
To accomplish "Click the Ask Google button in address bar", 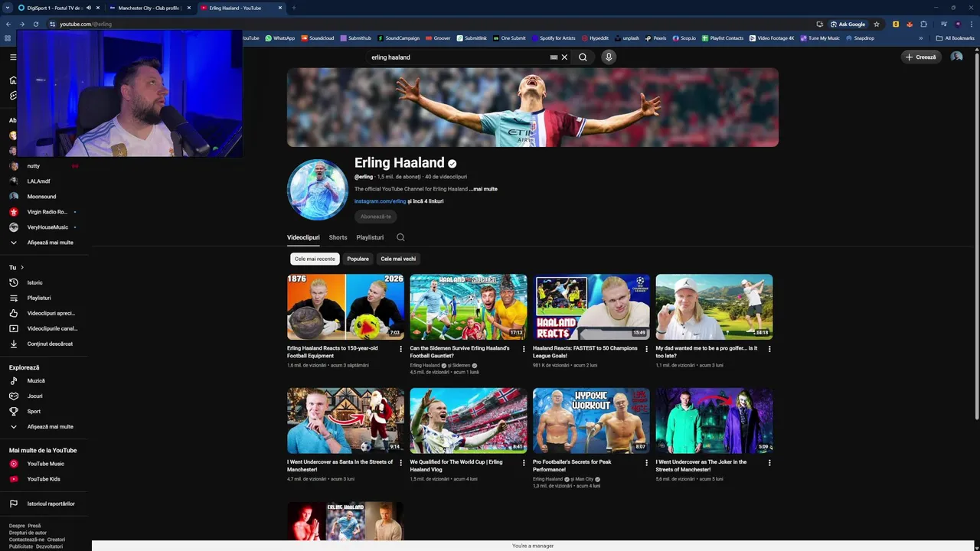I will pos(848,24).
